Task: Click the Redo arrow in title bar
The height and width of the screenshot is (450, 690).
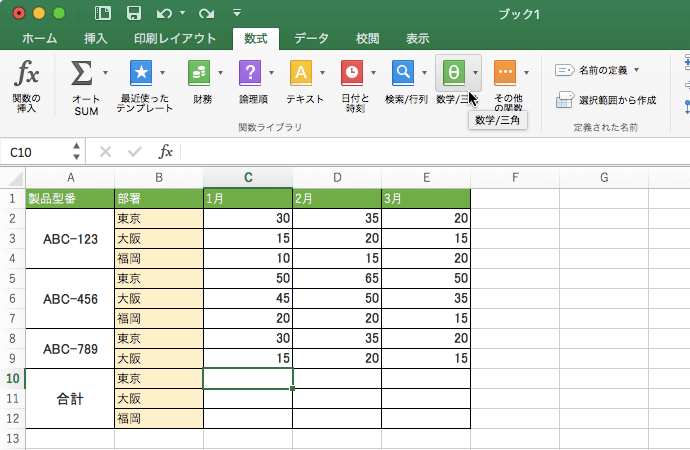Action: pyautogui.click(x=206, y=14)
